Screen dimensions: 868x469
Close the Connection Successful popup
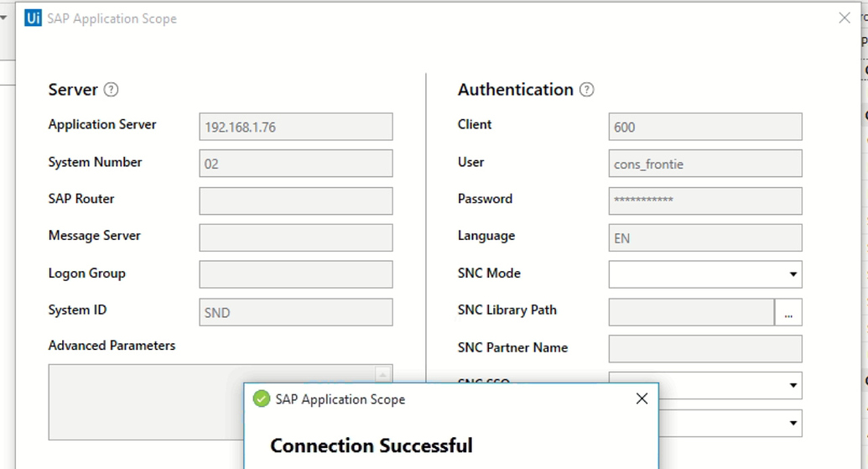point(642,399)
